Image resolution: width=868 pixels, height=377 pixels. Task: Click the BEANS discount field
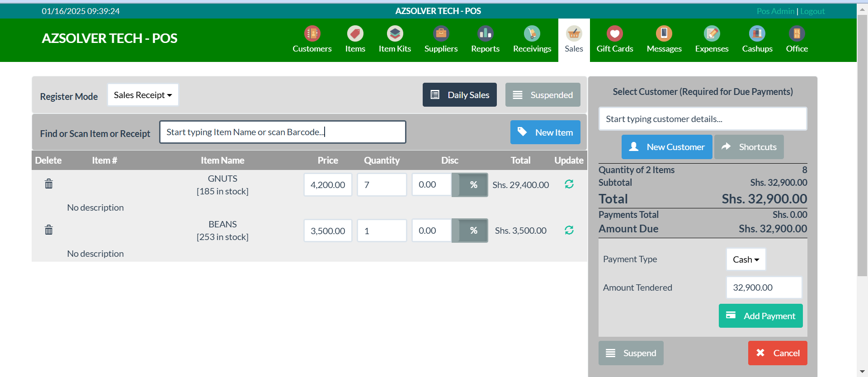pyautogui.click(x=432, y=231)
